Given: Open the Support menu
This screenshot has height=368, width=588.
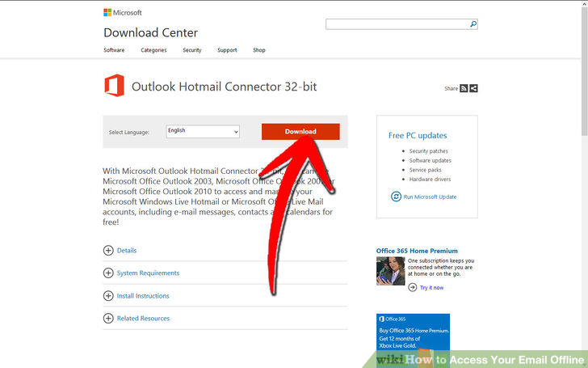Looking at the screenshot, I should 227,50.
